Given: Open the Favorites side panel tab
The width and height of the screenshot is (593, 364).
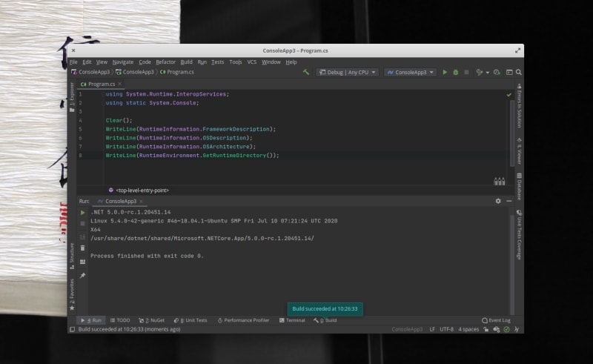Looking at the screenshot, I should [72, 294].
